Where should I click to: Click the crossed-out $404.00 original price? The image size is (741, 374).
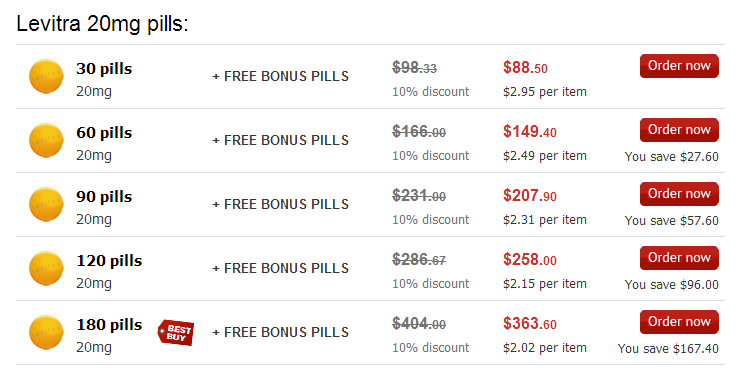[419, 324]
